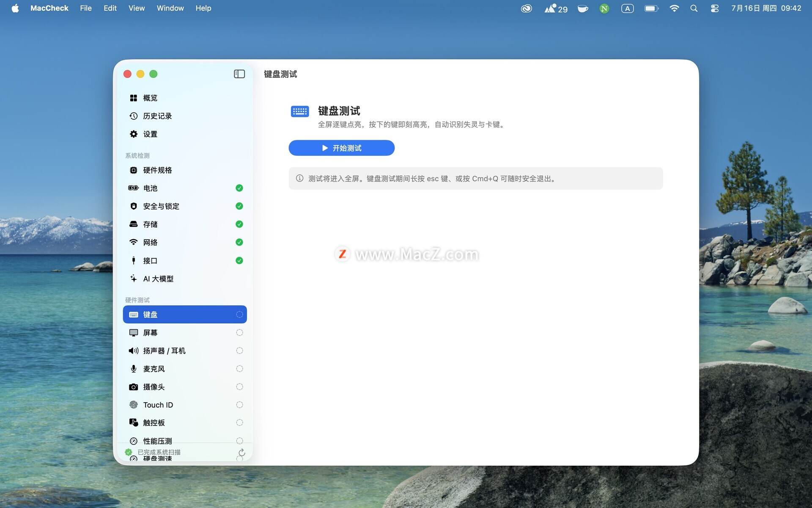This screenshot has height=508, width=812.
Task: Select the 安全与锁定 shield icon
Action: (134, 206)
